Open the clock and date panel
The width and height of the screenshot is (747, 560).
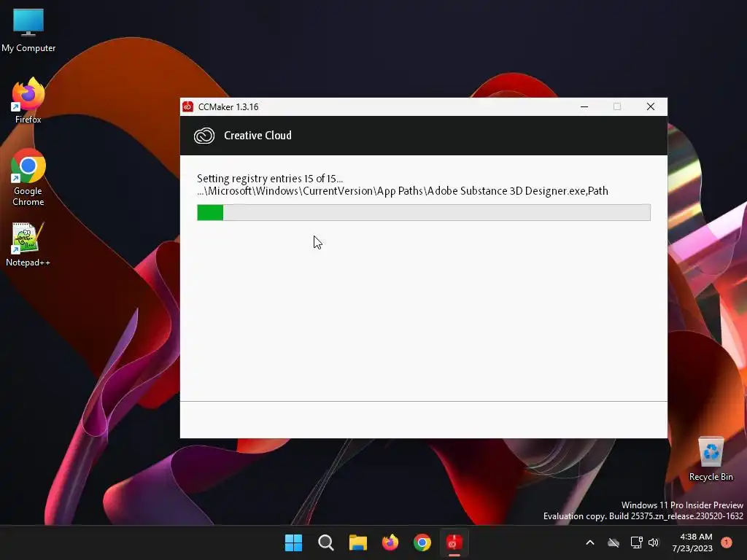coord(692,542)
